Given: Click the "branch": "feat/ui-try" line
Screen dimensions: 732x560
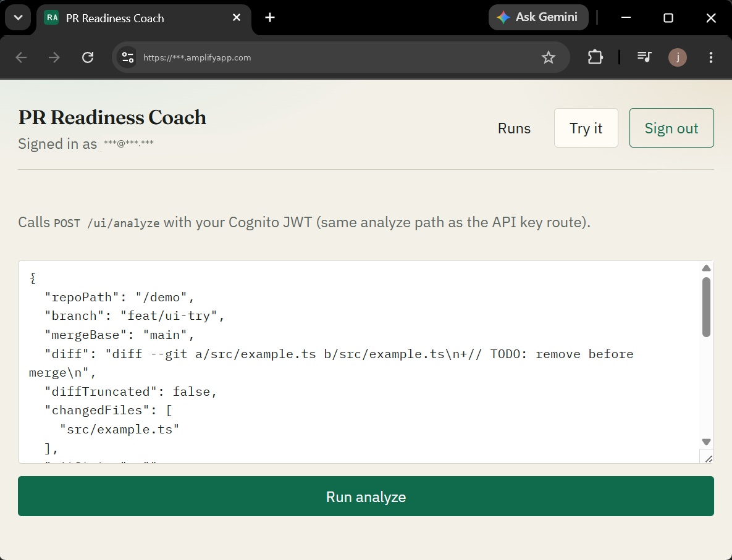Looking at the screenshot, I should (x=135, y=316).
